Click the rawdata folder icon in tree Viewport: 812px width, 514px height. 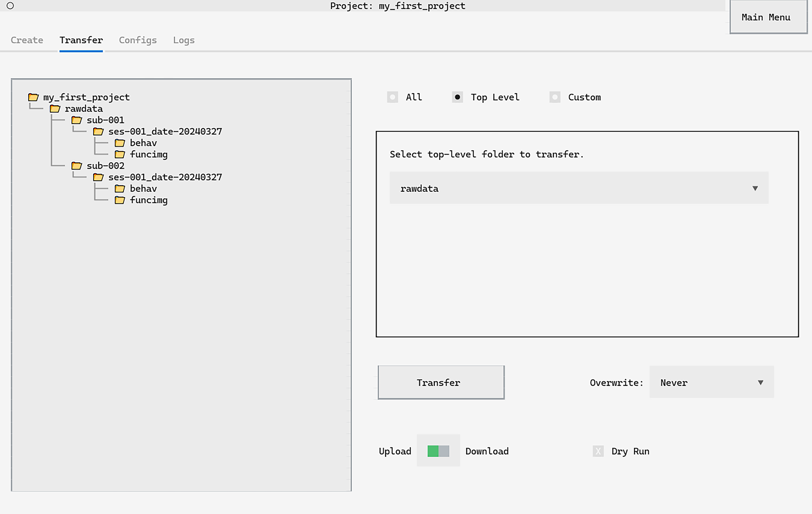(x=55, y=109)
